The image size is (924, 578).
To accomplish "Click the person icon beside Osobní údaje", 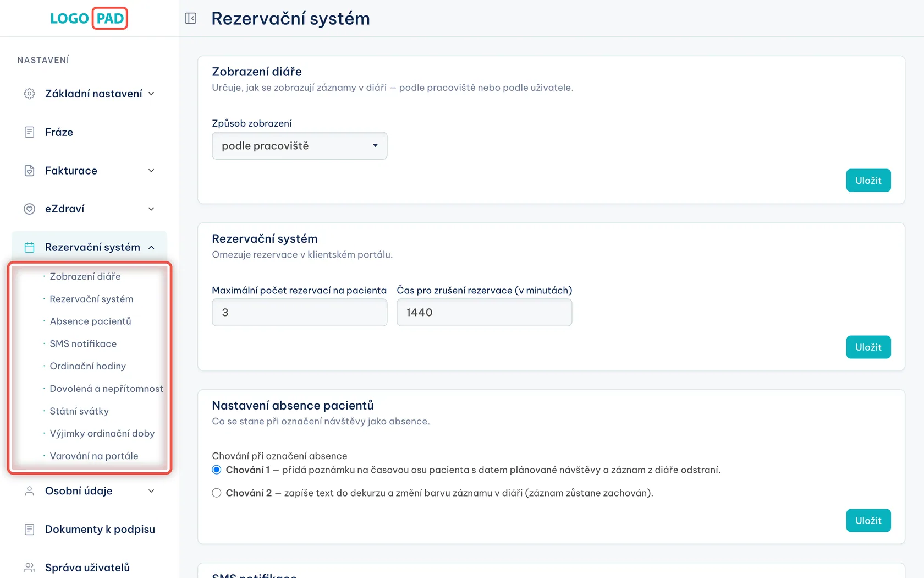I will point(30,491).
